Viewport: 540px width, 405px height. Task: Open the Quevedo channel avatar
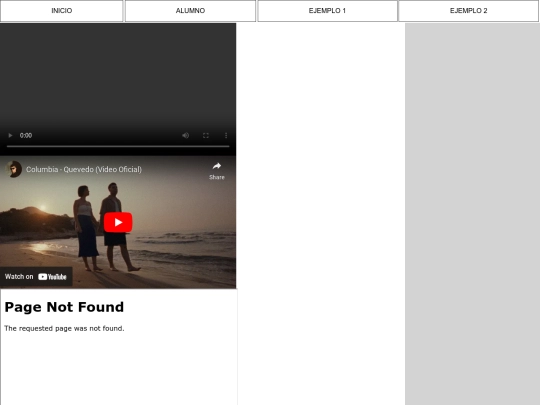(14, 169)
